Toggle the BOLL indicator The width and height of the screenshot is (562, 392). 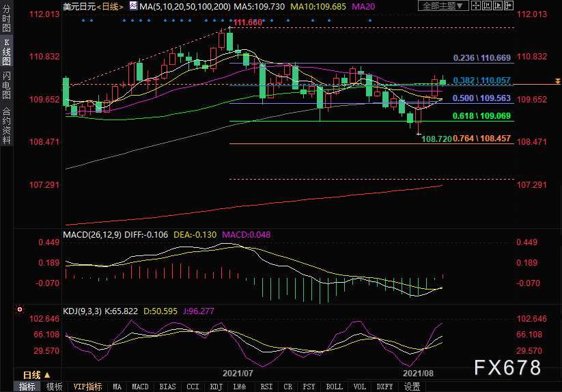(334, 387)
